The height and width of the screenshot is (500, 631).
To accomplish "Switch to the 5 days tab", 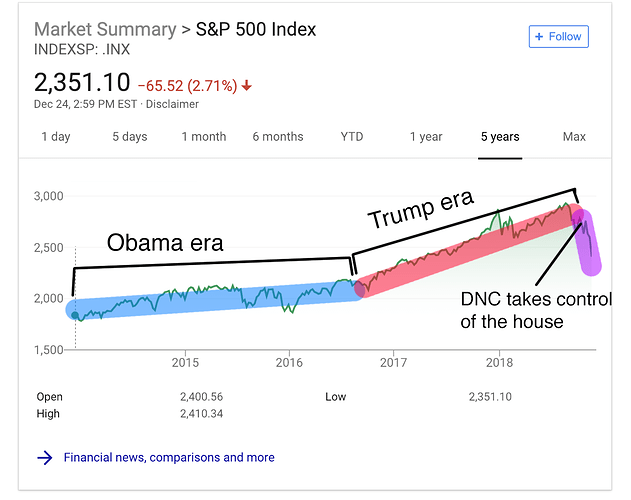I will pyautogui.click(x=130, y=137).
